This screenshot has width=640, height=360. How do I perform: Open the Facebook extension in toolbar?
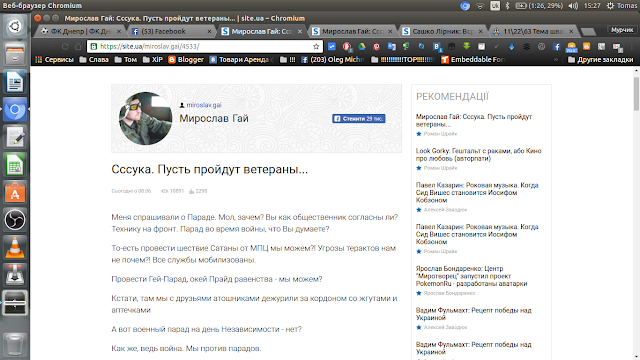(556, 47)
